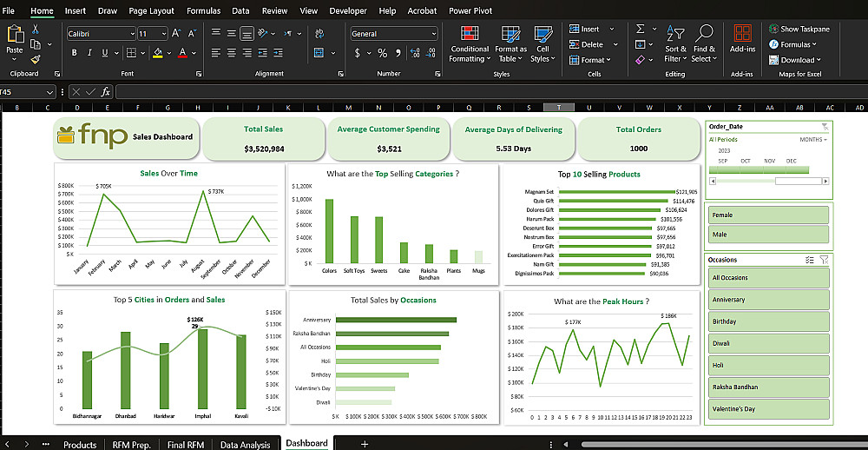Select the Diwali slicer button
The width and height of the screenshot is (868, 450).
768,343
